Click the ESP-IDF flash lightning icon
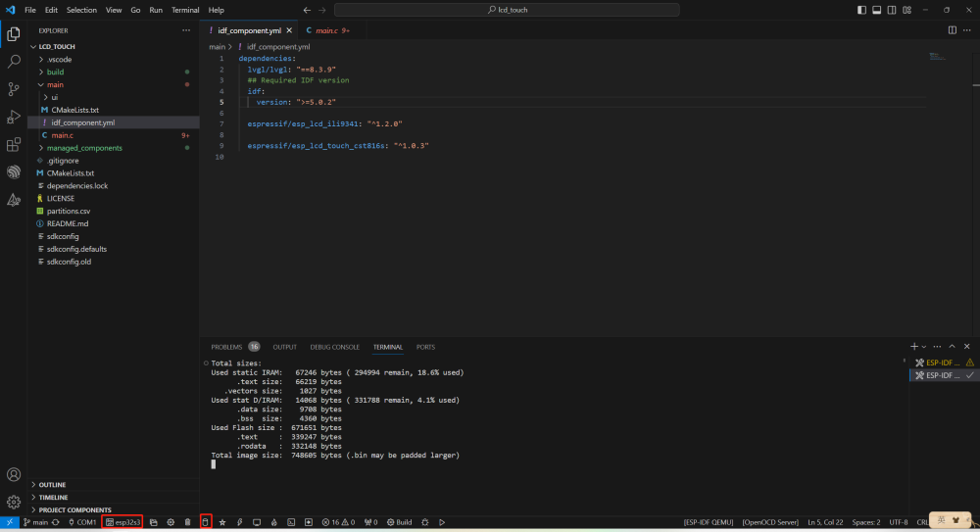The image size is (980, 532). tap(239, 522)
